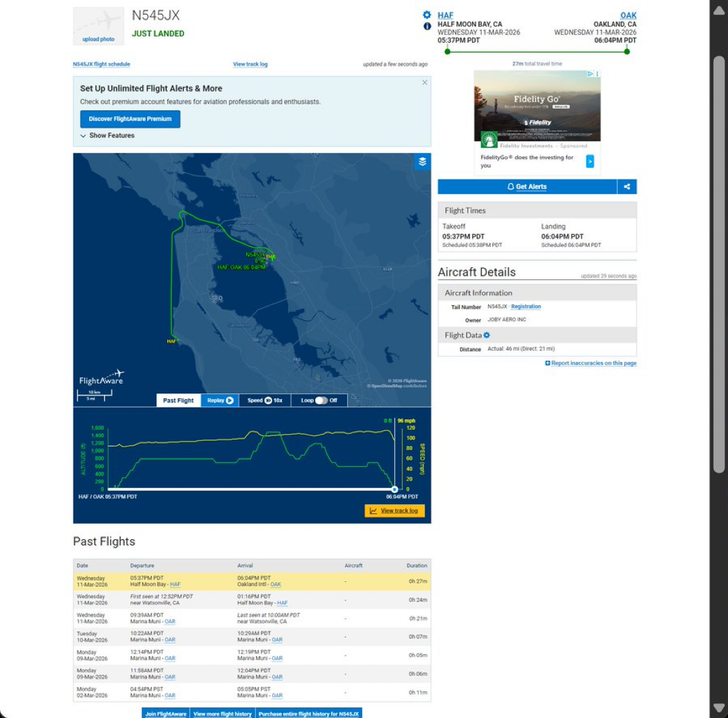This screenshot has height=718, width=728.
Task: Open OAR link in 12:19PM arrival row
Action: (x=277, y=658)
